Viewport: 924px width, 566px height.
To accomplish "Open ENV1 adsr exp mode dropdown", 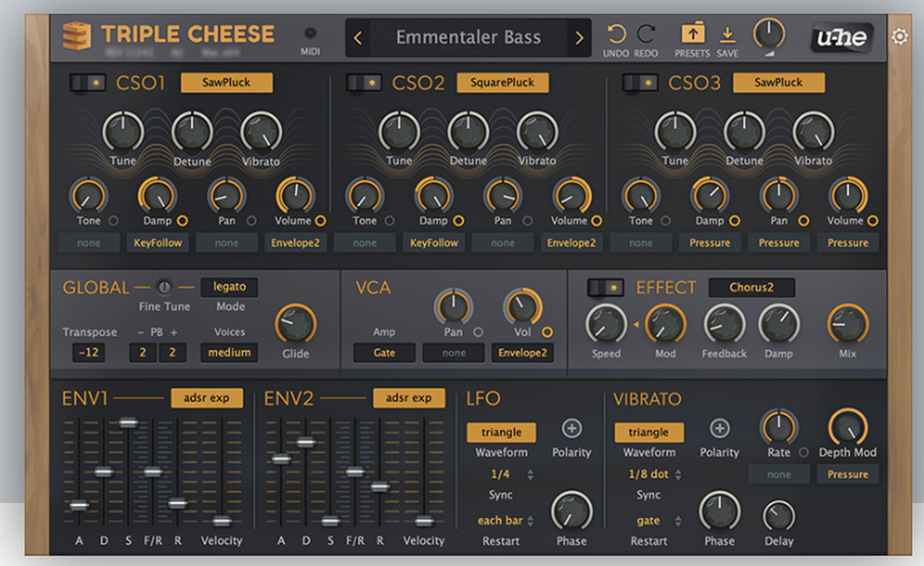I will pyautogui.click(x=206, y=398).
